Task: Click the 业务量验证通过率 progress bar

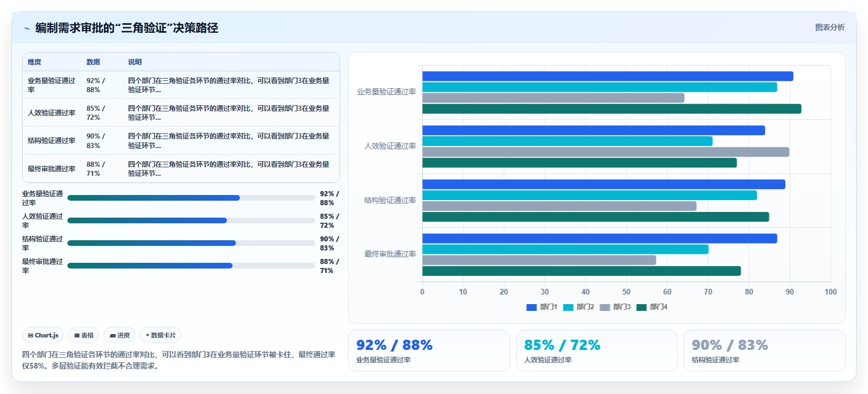Action: [x=191, y=198]
